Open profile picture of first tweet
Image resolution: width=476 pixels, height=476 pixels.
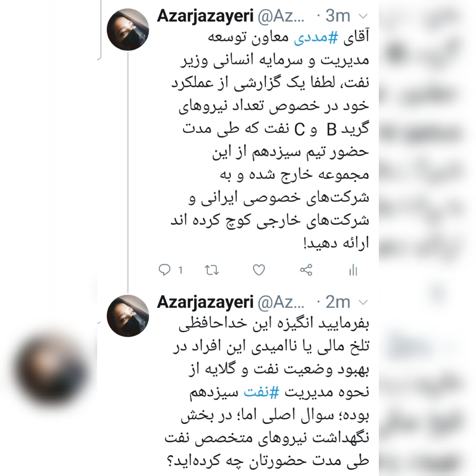point(128,30)
